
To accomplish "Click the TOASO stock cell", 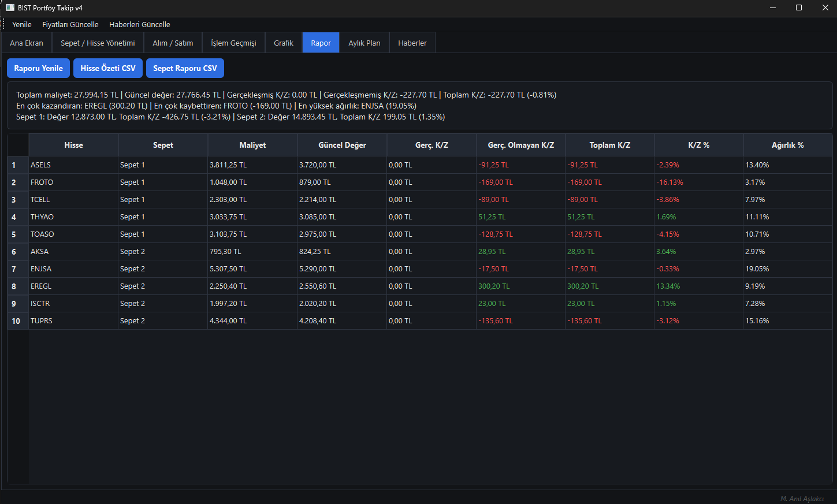I will click(x=73, y=234).
